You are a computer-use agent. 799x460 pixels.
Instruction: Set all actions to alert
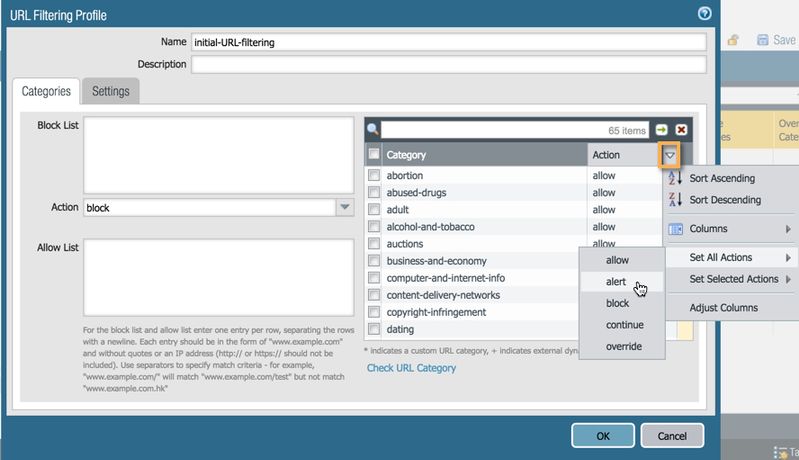pyautogui.click(x=622, y=281)
